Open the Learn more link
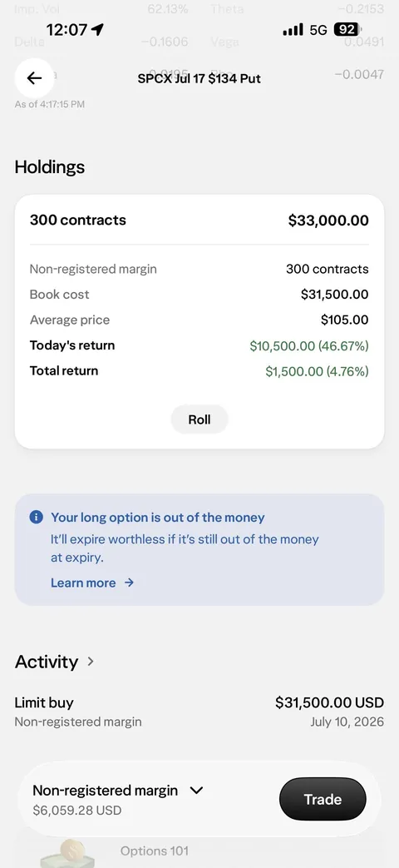399x868 pixels. [x=83, y=583]
